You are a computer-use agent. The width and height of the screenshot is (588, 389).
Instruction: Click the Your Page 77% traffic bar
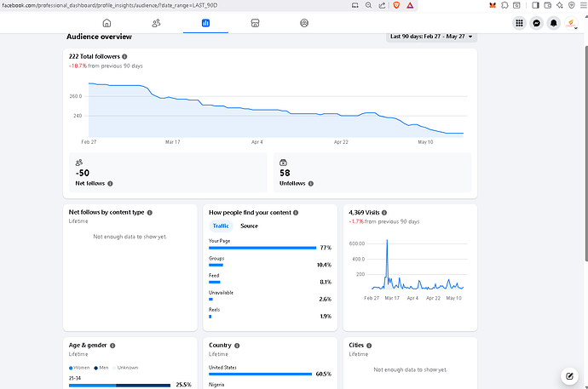[262, 248]
